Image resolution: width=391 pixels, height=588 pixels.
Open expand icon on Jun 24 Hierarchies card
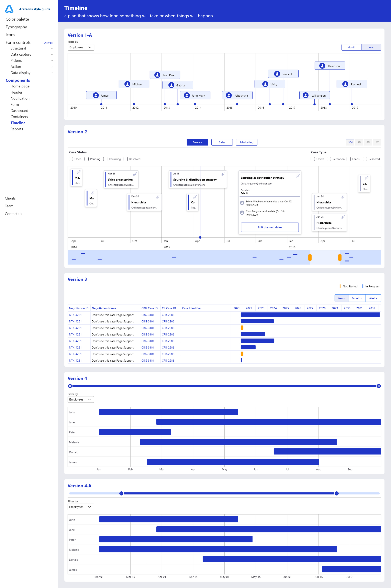[x=343, y=197]
